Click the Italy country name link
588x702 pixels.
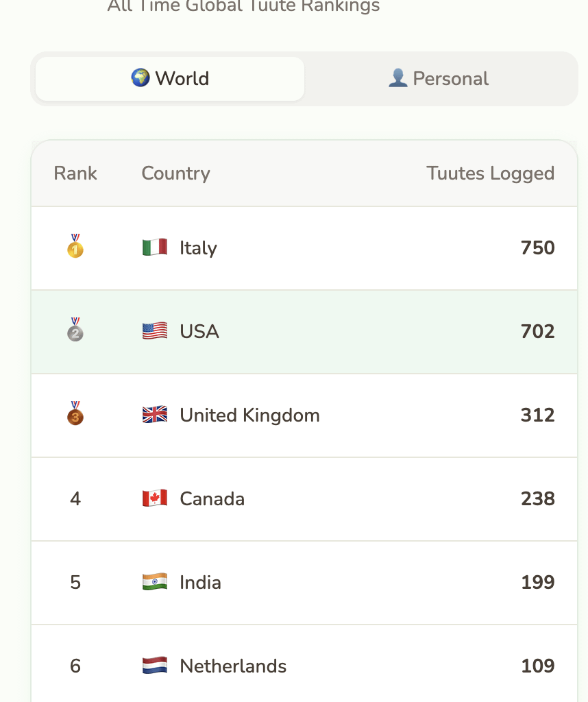[198, 247]
